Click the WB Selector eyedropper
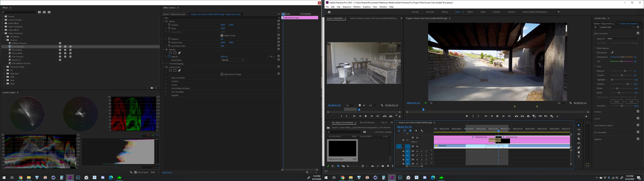The width and height of the screenshot is (644, 181). [x=612, y=53]
